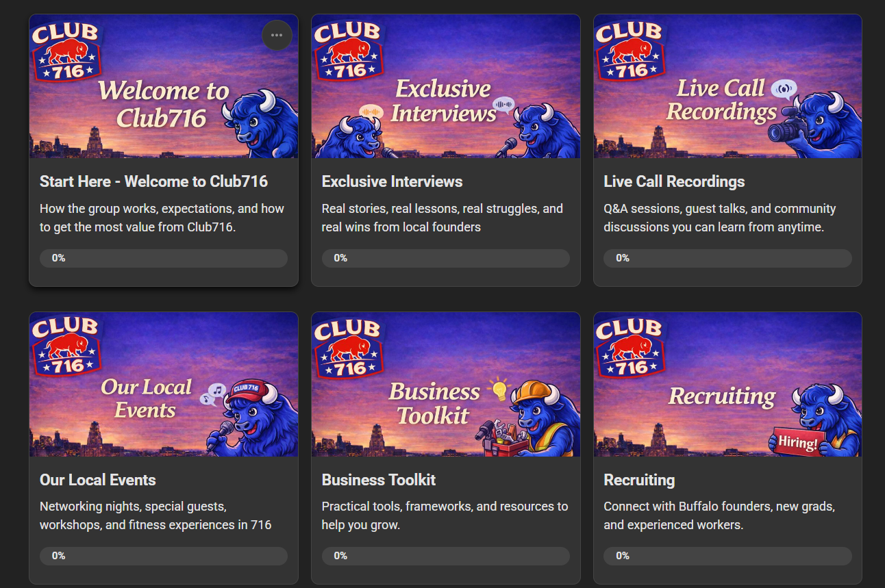Image resolution: width=885 pixels, height=588 pixels.
Task: Click the 'Start Here - Welcome to Club716' title
Action: pyautogui.click(x=153, y=181)
